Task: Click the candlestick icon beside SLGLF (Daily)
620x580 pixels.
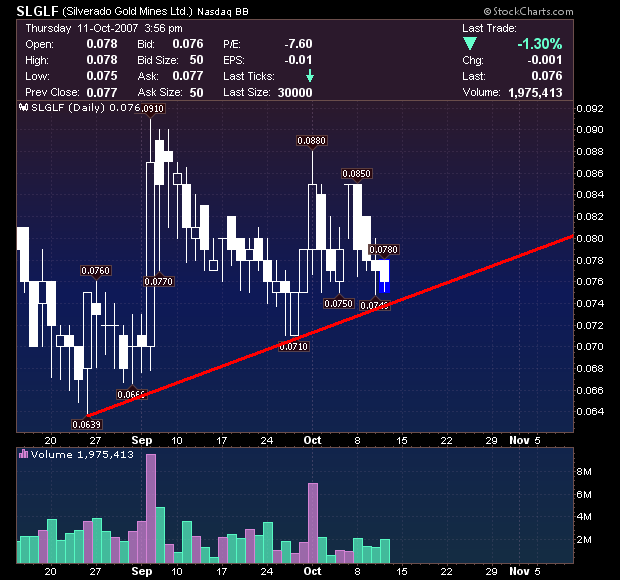Action: point(24,107)
